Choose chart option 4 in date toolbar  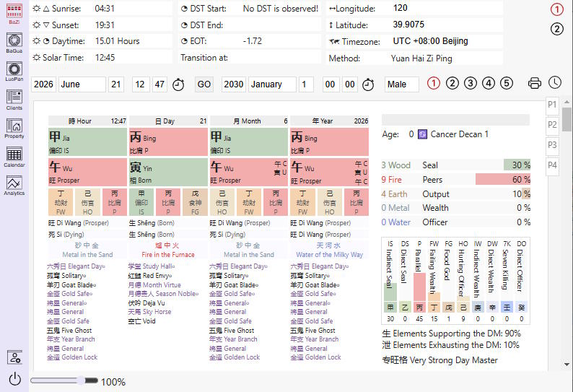coord(489,83)
